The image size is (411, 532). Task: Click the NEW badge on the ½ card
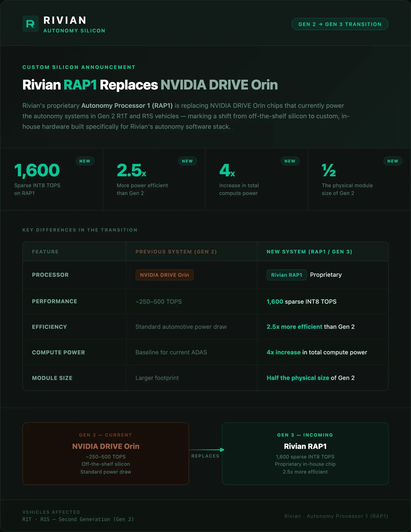point(393,161)
